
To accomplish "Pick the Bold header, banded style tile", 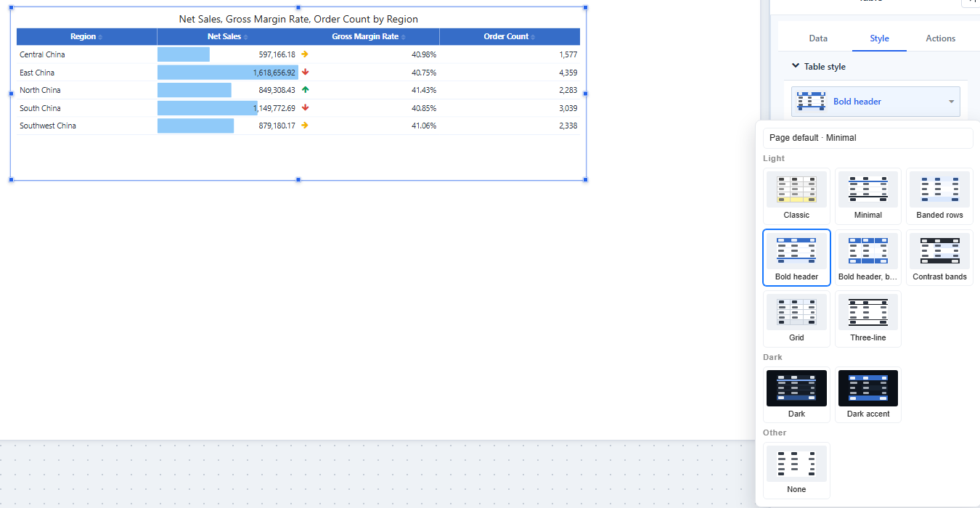I will point(868,258).
